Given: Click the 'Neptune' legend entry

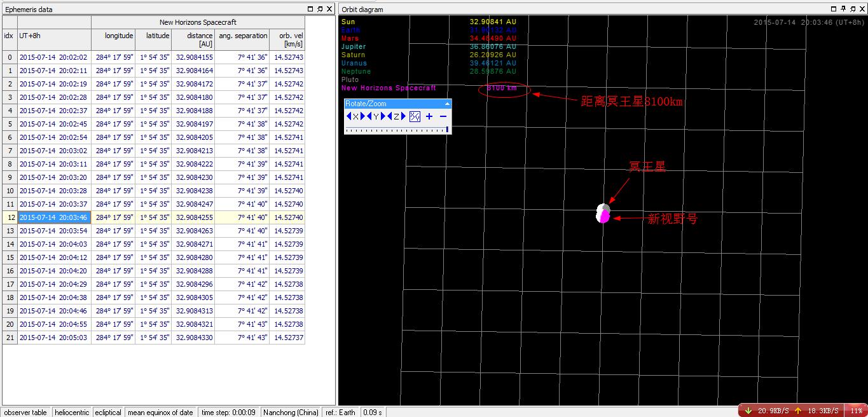Looking at the screenshot, I should click(356, 71).
